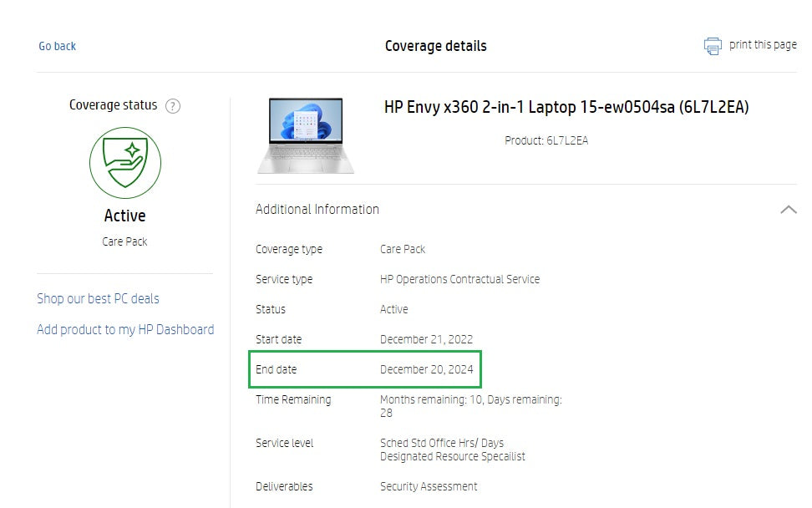This screenshot has width=812, height=508.
Task: Click the HP Envy x360 product title
Action: (x=566, y=107)
